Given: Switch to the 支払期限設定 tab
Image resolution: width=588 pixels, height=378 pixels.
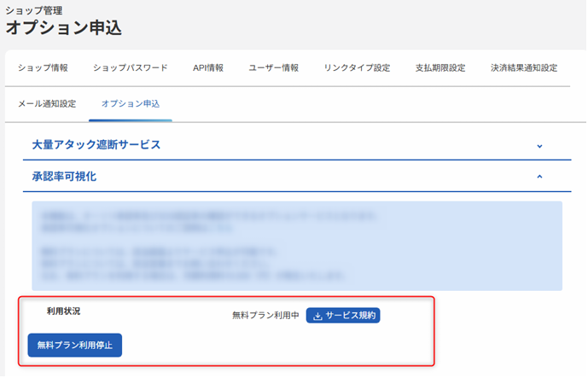Looking at the screenshot, I should [440, 68].
